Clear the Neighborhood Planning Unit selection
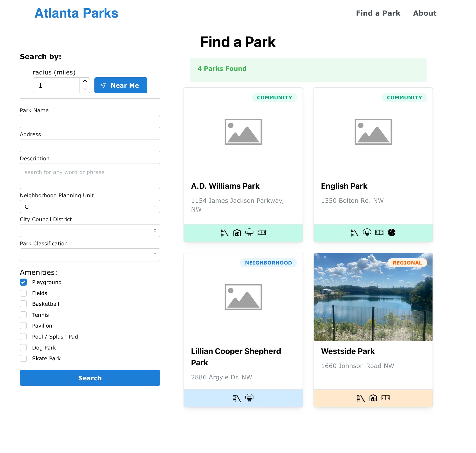The height and width of the screenshot is (453, 476). 155,207
